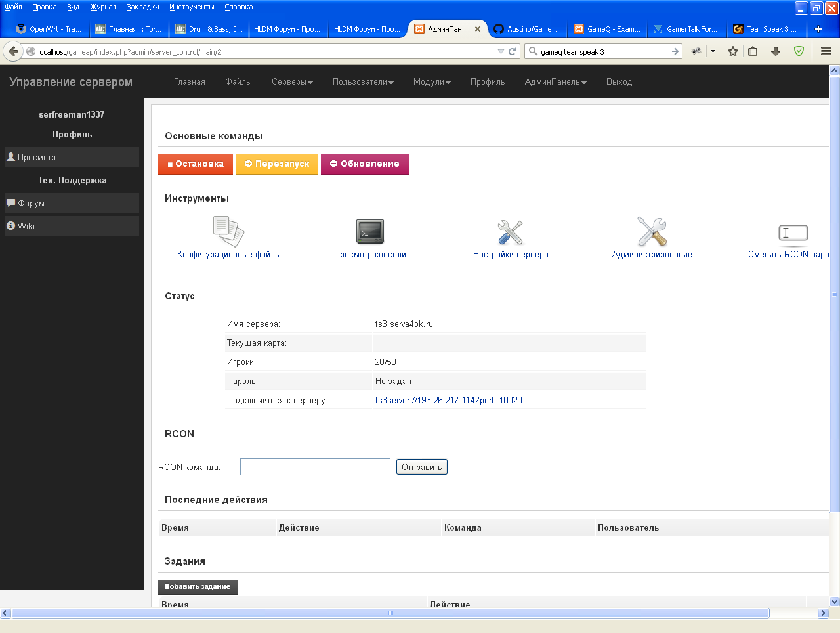Open the Firefox hamburger menu
Image resolution: width=840 pixels, height=633 pixels.
click(826, 51)
